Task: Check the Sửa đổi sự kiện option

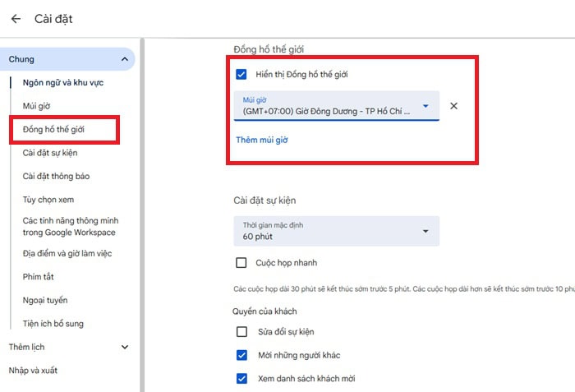Action: pyautogui.click(x=241, y=332)
